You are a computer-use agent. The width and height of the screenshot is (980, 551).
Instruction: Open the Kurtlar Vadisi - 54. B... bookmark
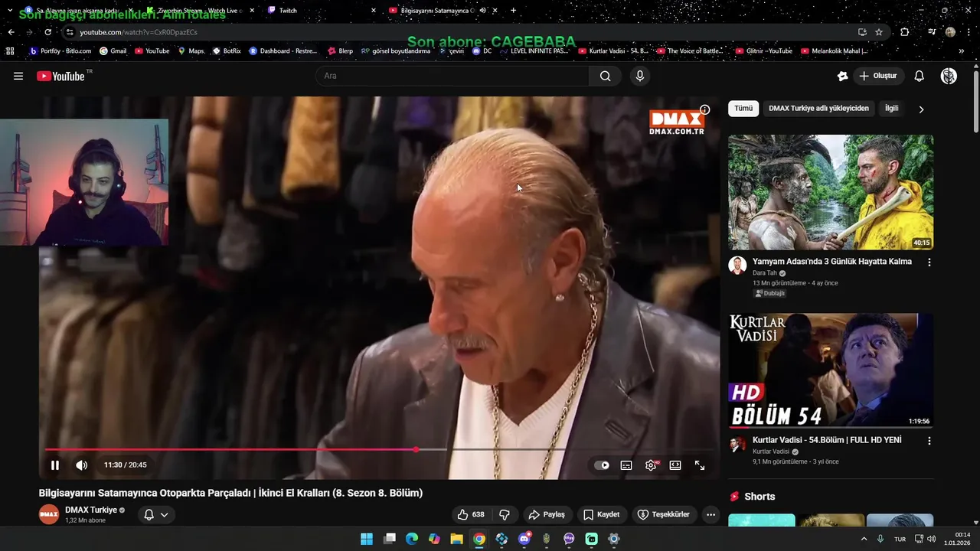[x=613, y=51]
